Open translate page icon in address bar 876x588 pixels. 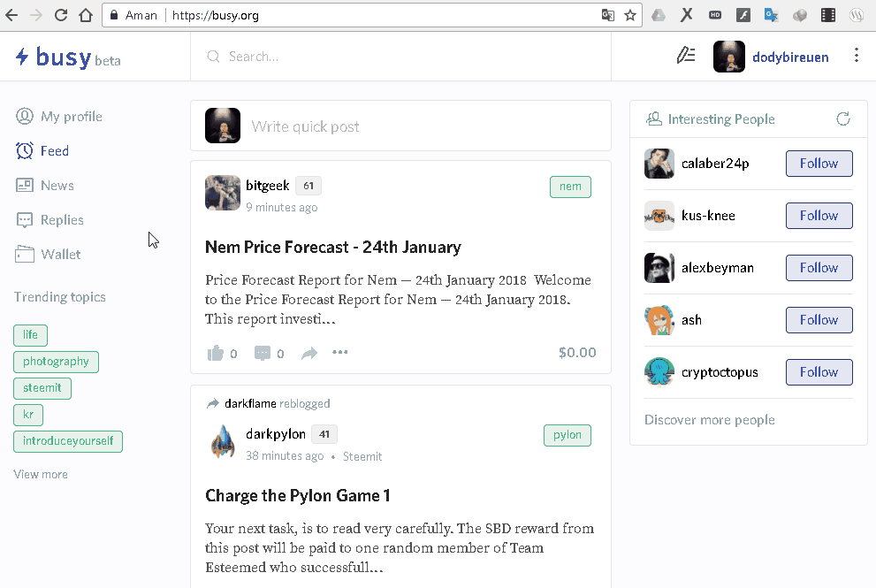[x=608, y=15]
